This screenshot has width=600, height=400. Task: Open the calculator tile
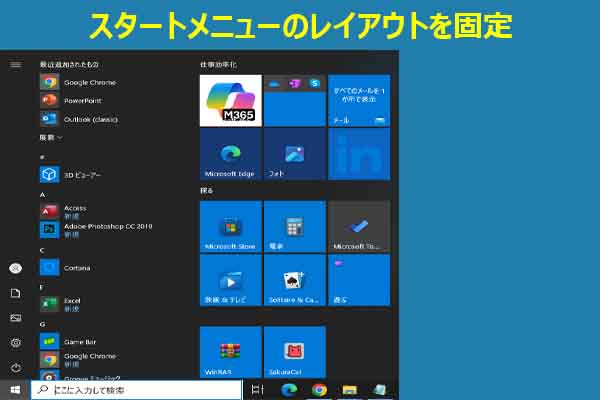coord(294,227)
